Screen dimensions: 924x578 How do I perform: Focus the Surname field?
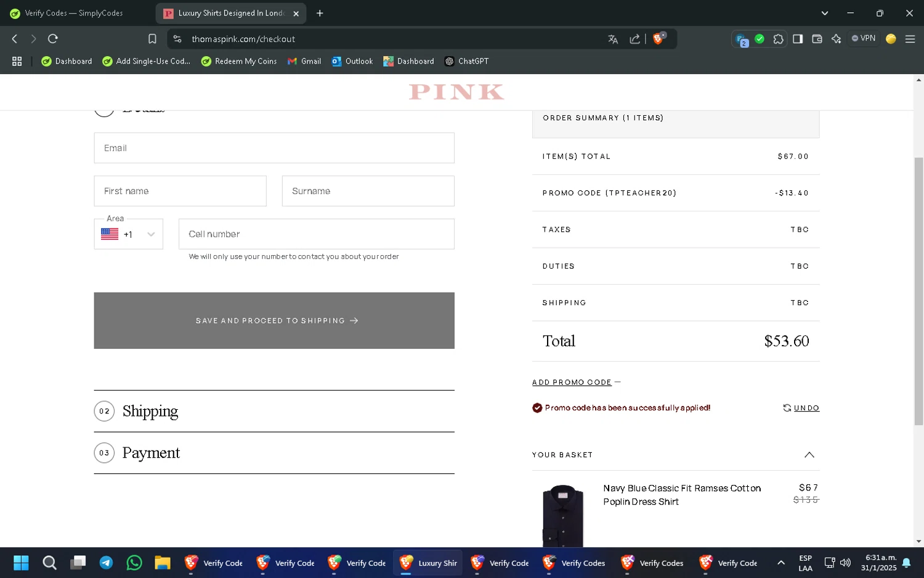(368, 191)
